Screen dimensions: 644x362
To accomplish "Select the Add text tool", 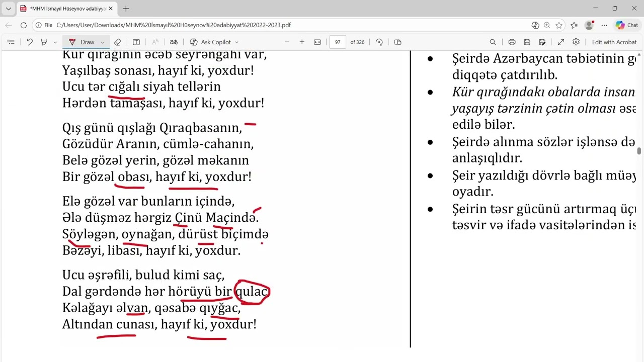I will tap(136, 42).
